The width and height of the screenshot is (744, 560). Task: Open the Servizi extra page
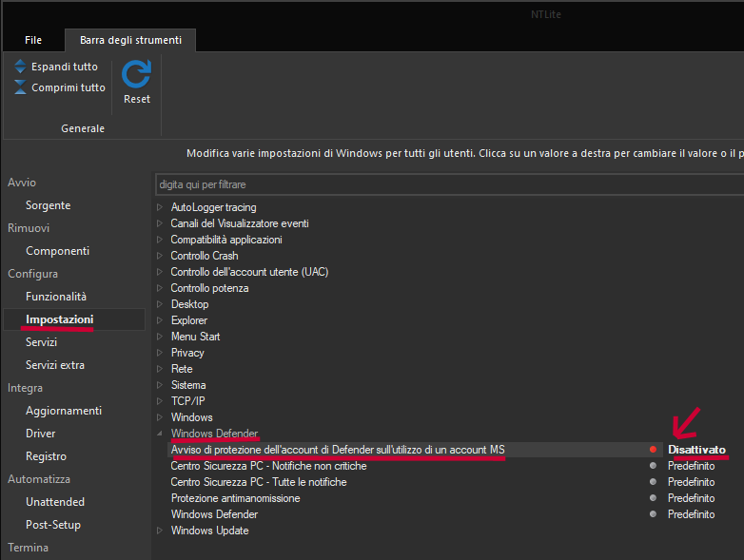tap(55, 365)
